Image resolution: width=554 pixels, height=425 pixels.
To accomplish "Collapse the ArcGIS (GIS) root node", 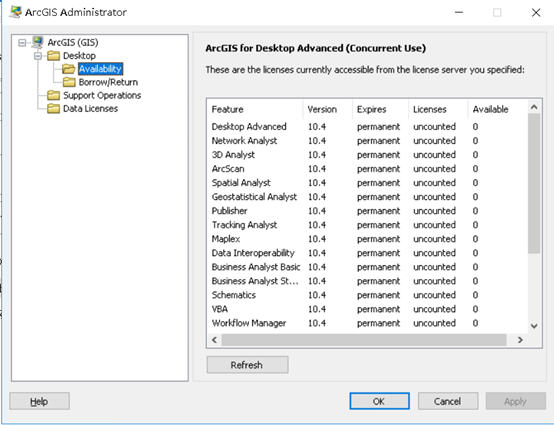I will 22,43.
